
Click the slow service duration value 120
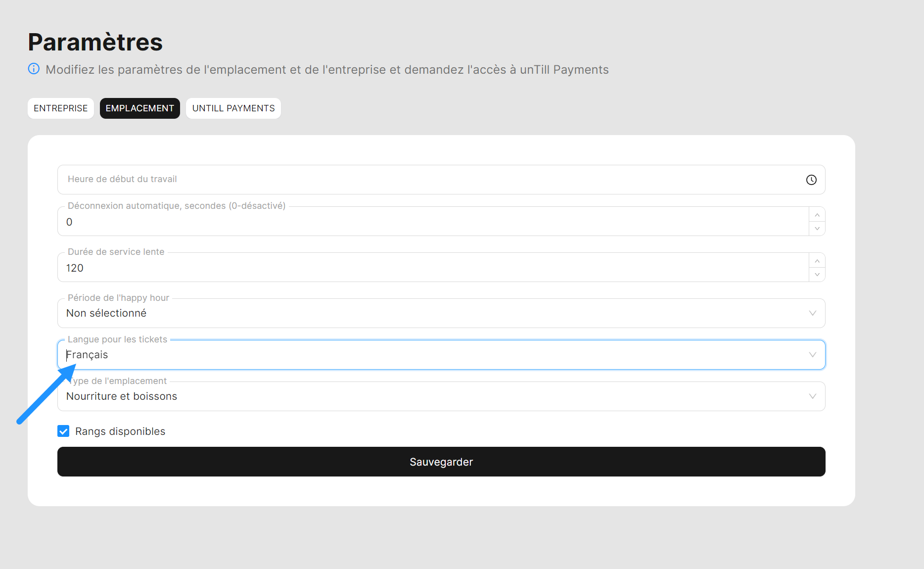75,268
